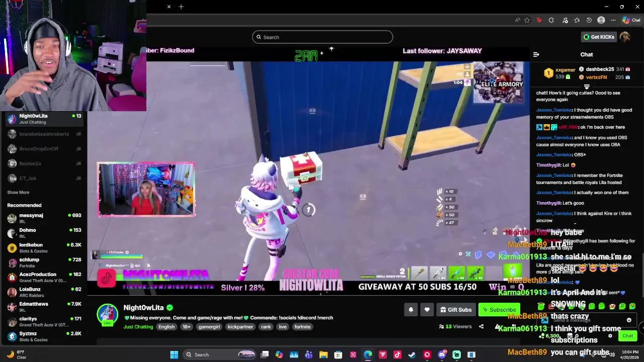Click the Kick search field
The height and width of the screenshot is (362, 644).
[x=323, y=37]
